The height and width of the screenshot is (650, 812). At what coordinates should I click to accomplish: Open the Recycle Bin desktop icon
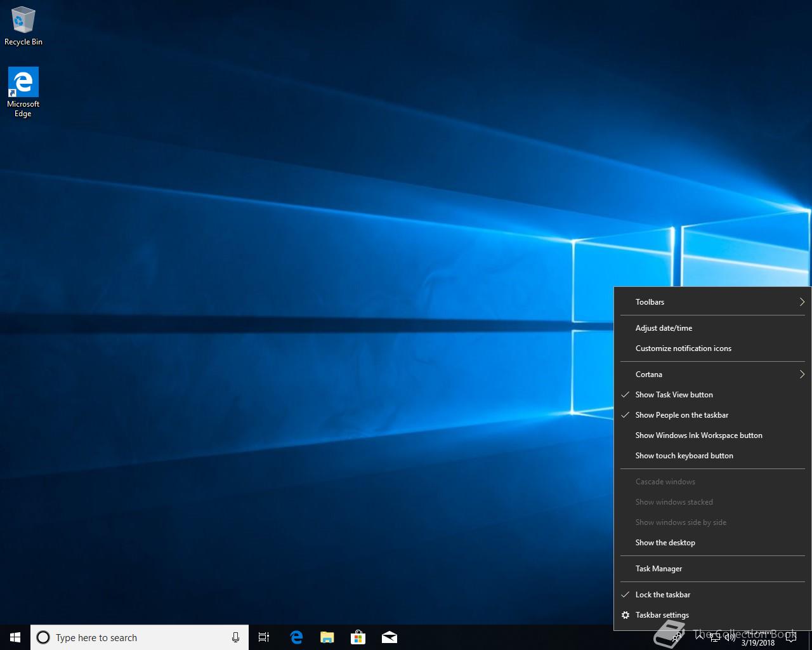pos(23,25)
